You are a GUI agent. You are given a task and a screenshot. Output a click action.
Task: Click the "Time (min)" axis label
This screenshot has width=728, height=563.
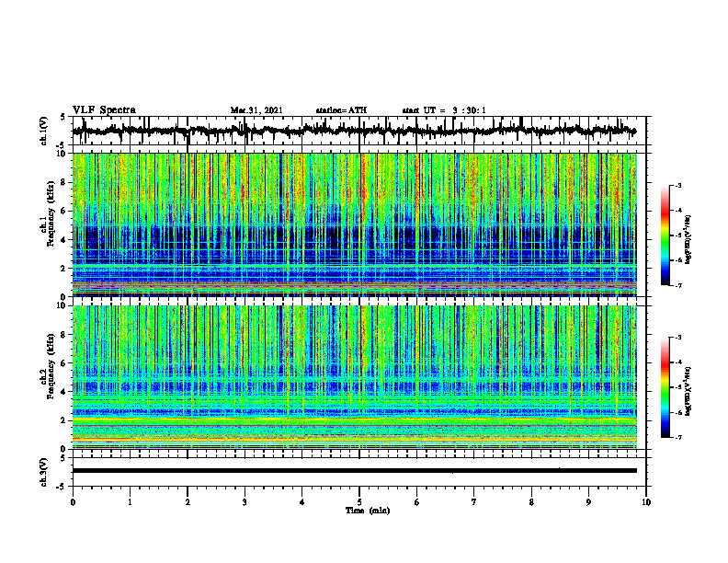tap(368, 510)
